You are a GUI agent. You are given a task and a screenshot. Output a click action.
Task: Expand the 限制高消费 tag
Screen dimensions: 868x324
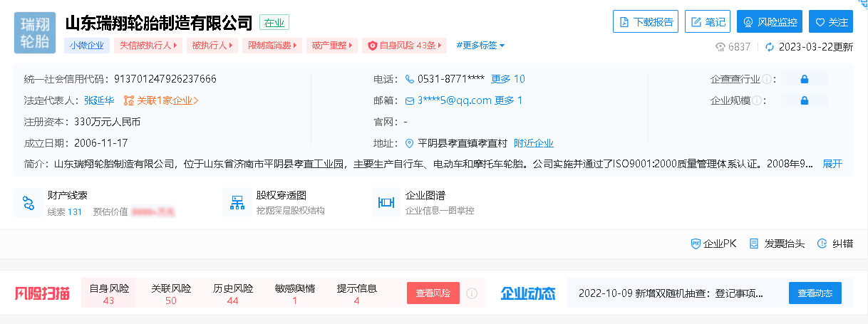pos(272,46)
